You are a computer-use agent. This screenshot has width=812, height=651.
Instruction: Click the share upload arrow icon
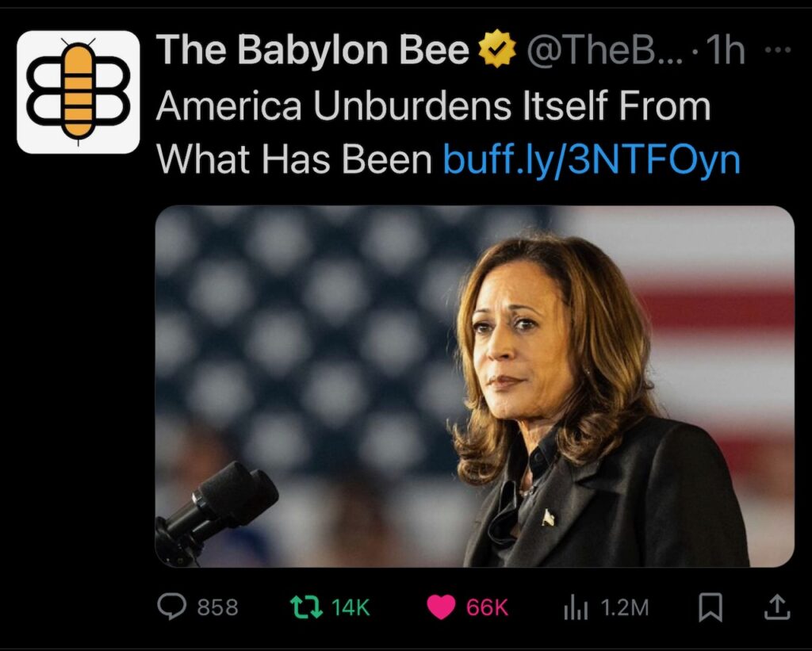[x=777, y=607]
